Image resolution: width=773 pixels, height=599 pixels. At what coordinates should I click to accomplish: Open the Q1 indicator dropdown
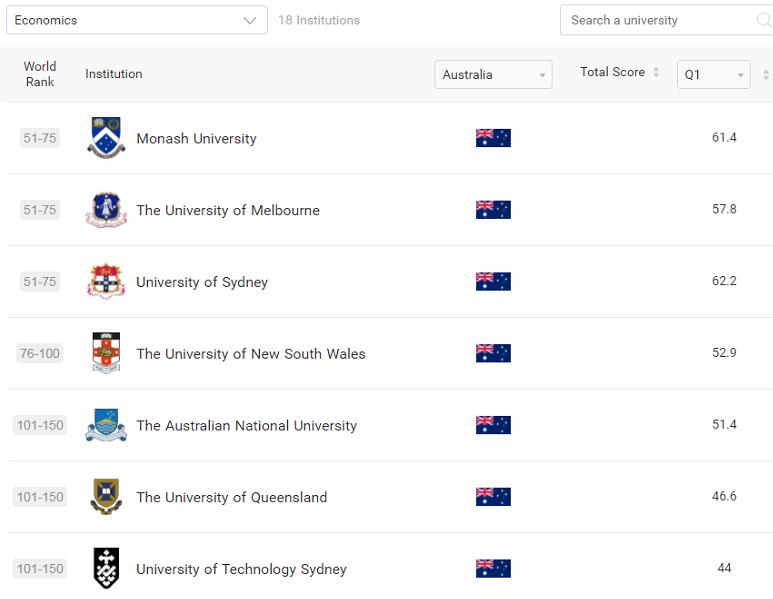(x=713, y=75)
